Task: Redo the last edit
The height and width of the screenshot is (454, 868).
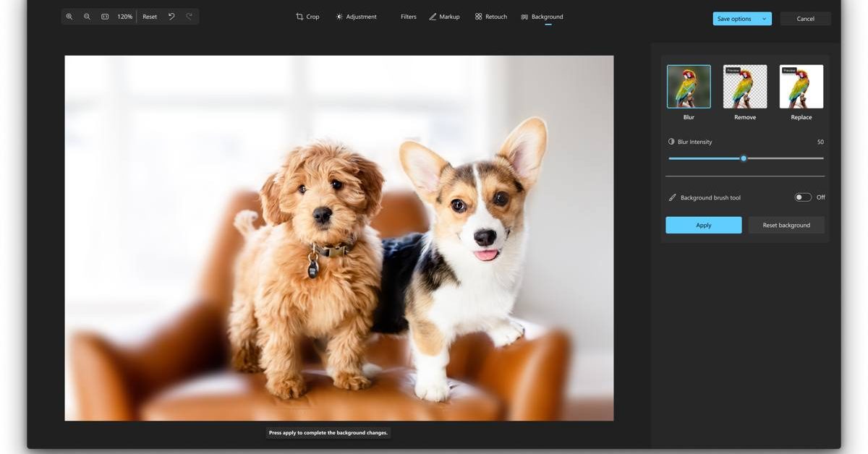Action: 190,17
